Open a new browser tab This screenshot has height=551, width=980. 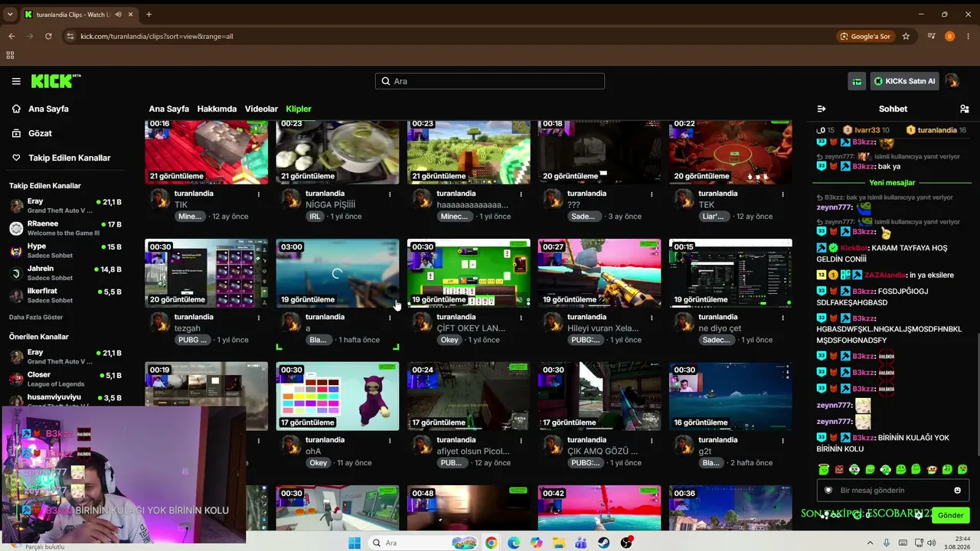[149, 14]
